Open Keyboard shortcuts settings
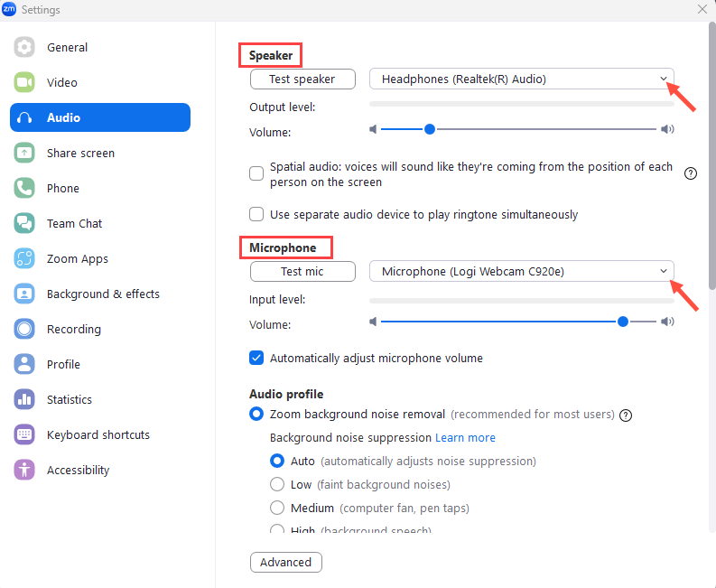Image resolution: width=716 pixels, height=588 pixels. (x=100, y=434)
